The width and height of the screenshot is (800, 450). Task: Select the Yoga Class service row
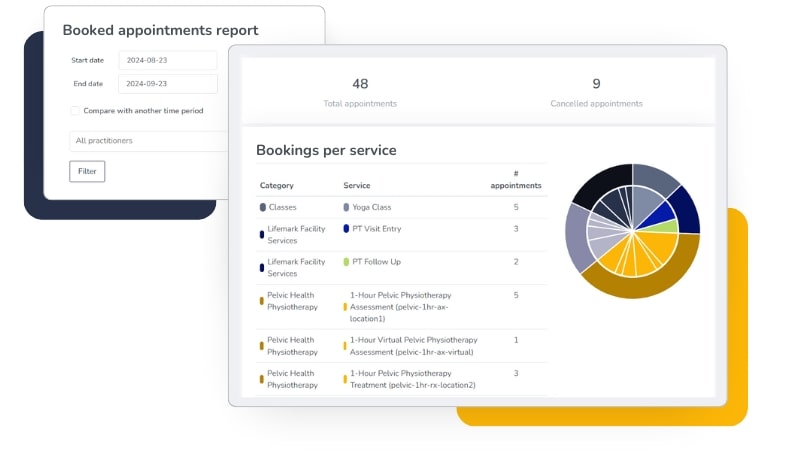(x=400, y=207)
